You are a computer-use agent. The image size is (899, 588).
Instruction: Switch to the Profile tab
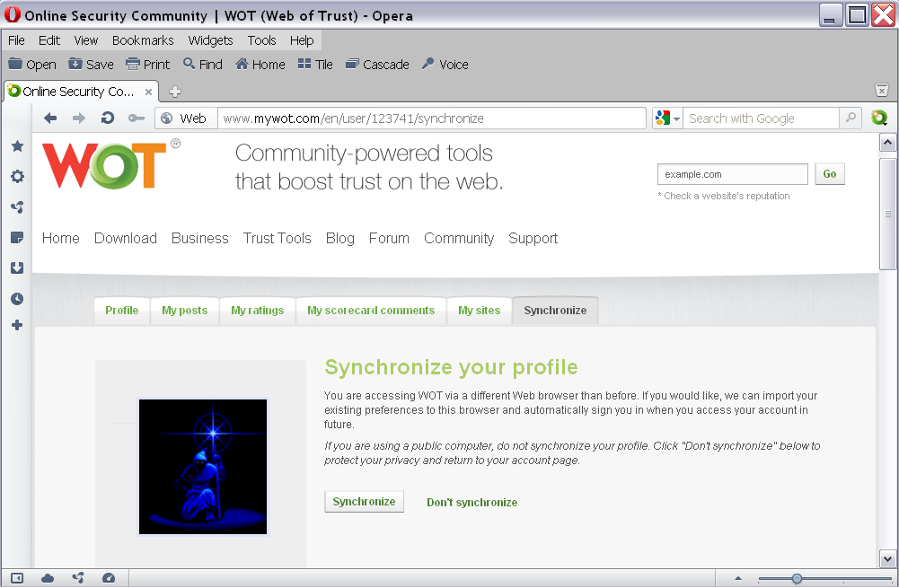[121, 311]
